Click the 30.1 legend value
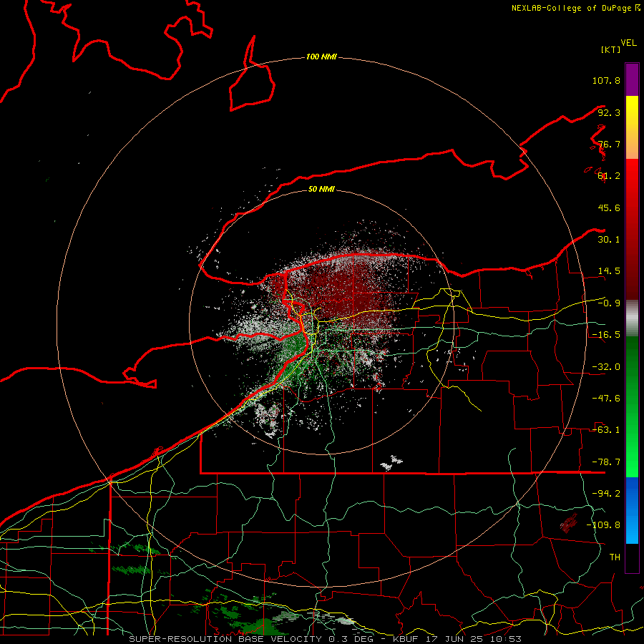The width and height of the screenshot is (644, 644). [609, 240]
